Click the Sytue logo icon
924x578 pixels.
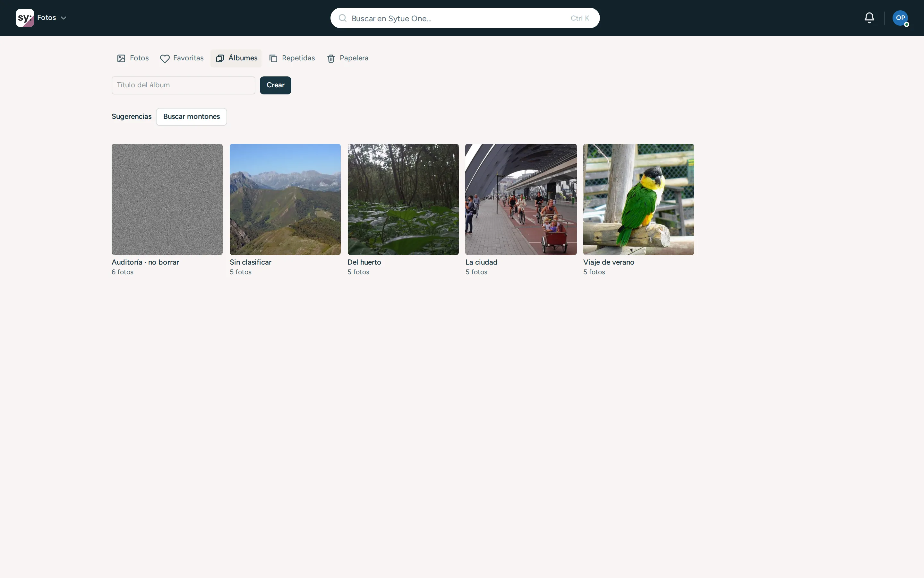tap(25, 18)
